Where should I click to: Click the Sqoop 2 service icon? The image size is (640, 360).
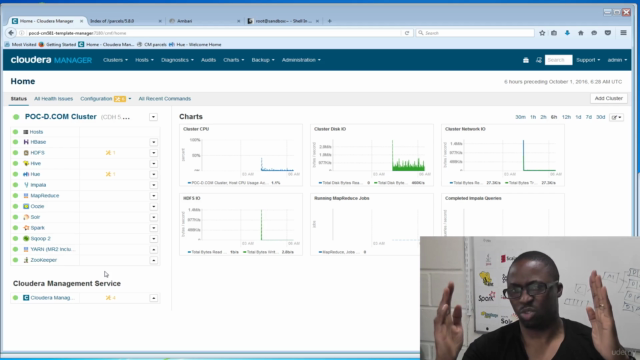click(x=26, y=238)
